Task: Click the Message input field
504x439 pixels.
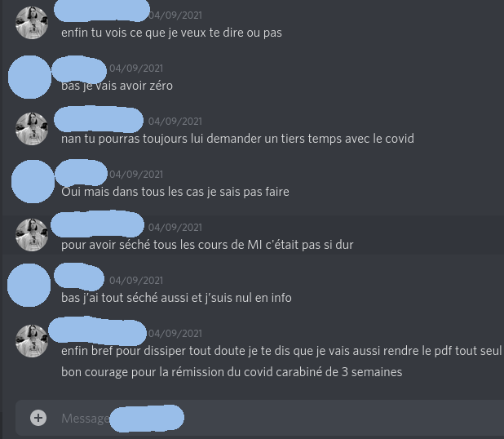Action: pos(259,418)
